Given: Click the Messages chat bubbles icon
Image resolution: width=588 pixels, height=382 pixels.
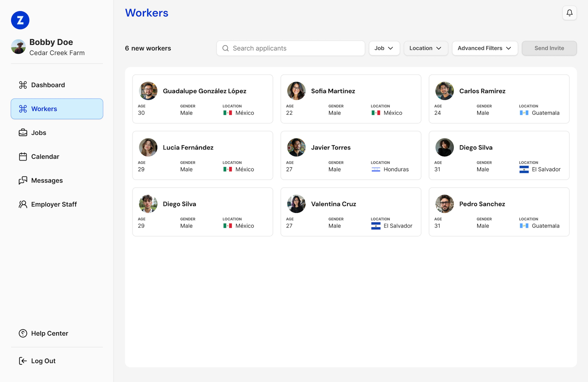Looking at the screenshot, I should click(23, 180).
